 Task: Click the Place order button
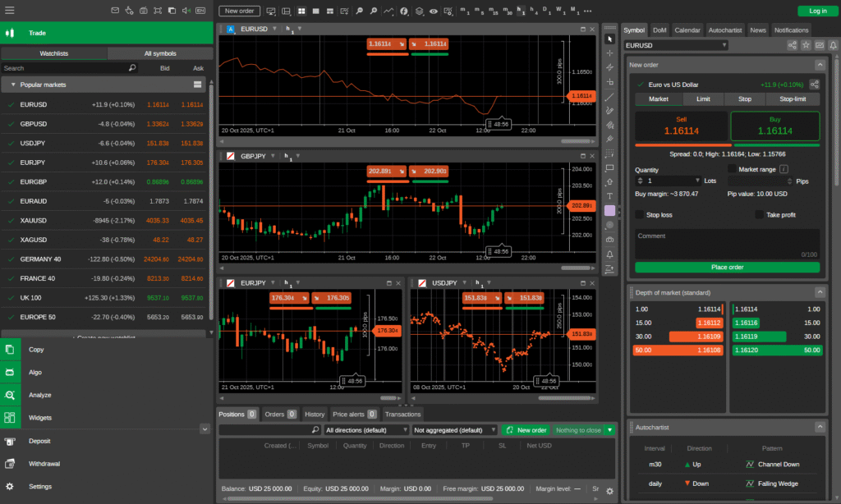pyautogui.click(x=726, y=267)
